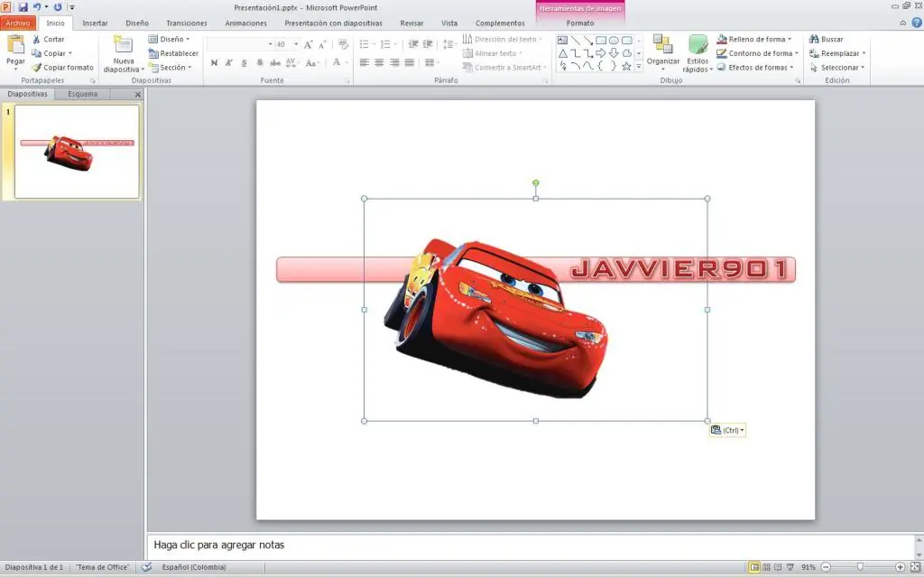Align text left in Párrafo group
This screenshot has height=578, width=924.
click(x=365, y=62)
